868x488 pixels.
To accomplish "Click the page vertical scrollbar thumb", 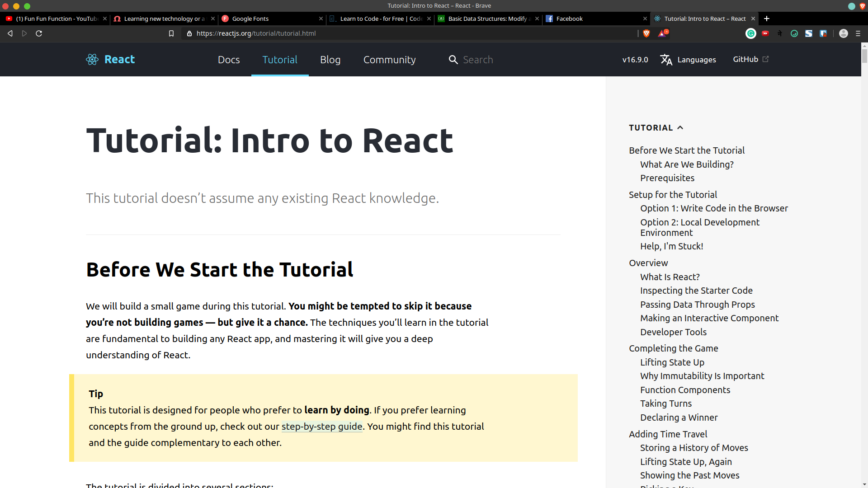I will 864,56.
